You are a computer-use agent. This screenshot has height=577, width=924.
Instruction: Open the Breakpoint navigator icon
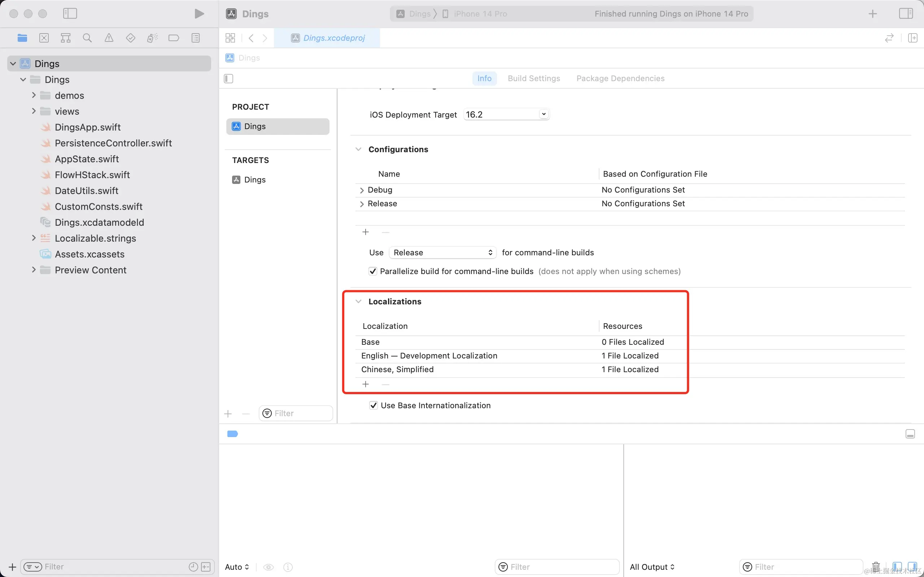[x=174, y=38]
